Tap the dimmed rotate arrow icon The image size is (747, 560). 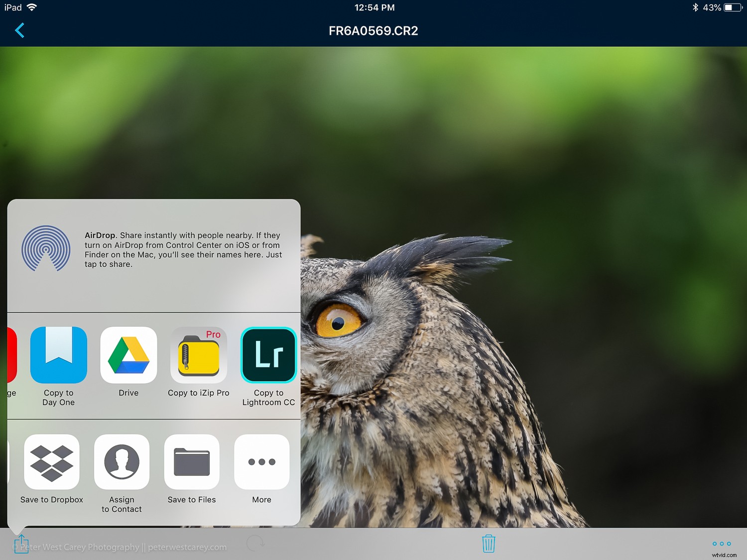255,543
